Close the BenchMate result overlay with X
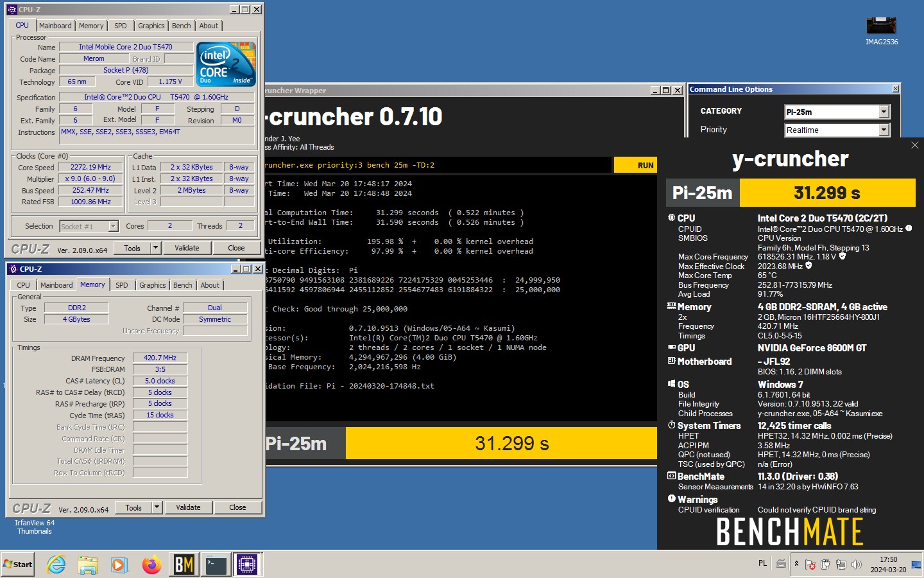The image size is (924, 578). coord(914,146)
